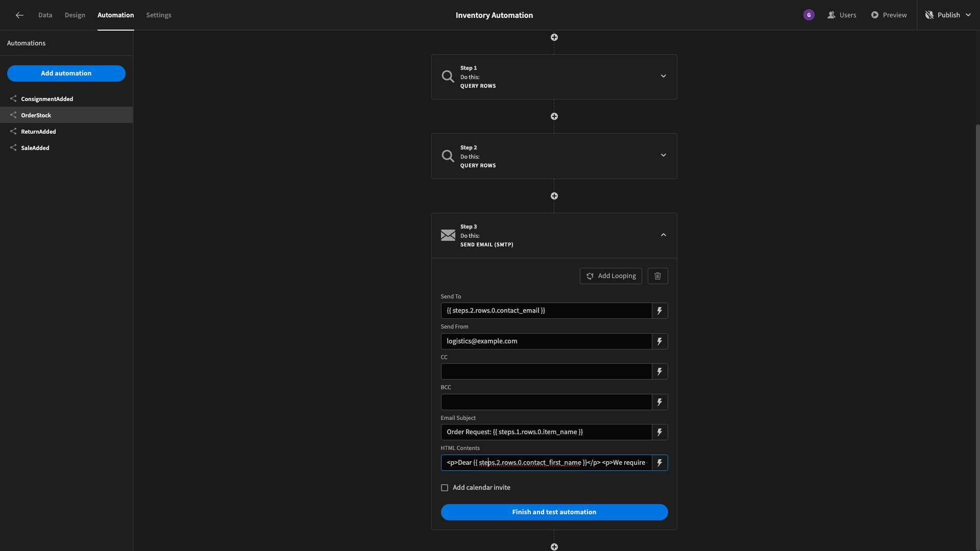Expand Step 1 Query Rows block
The height and width of the screenshot is (551, 980).
[x=664, y=76]
